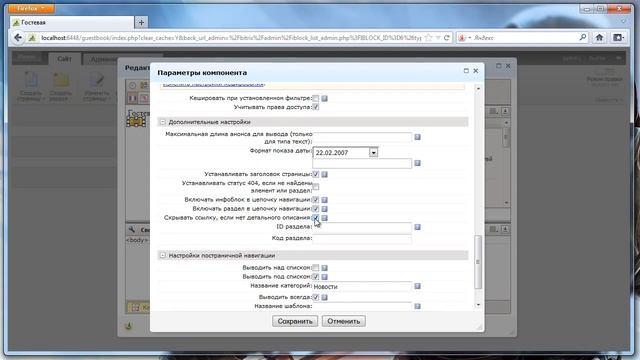
Task: Click the search magnifier icon in Яндекс box
Action: (x=582, y=38)
